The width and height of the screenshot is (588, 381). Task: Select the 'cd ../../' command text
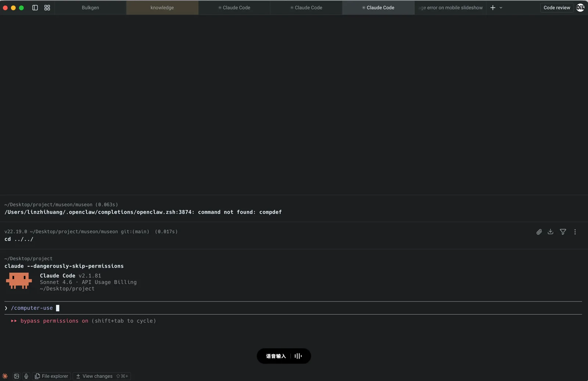(19, 239)
